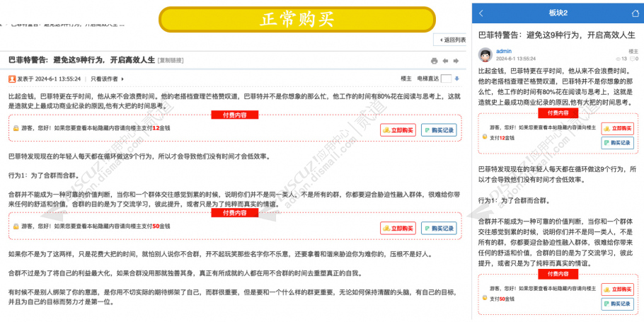Screen dimensions: 644x322
Task: Tap the smiley icon in mobile 50金钱 box
Action: [x=485, y=298]
